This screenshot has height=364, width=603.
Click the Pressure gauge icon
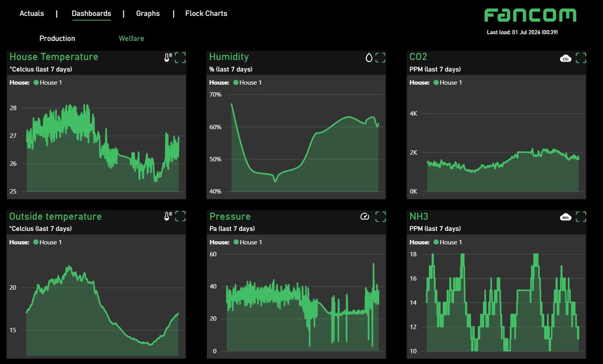pyautogui.click(x=365, y=217)
